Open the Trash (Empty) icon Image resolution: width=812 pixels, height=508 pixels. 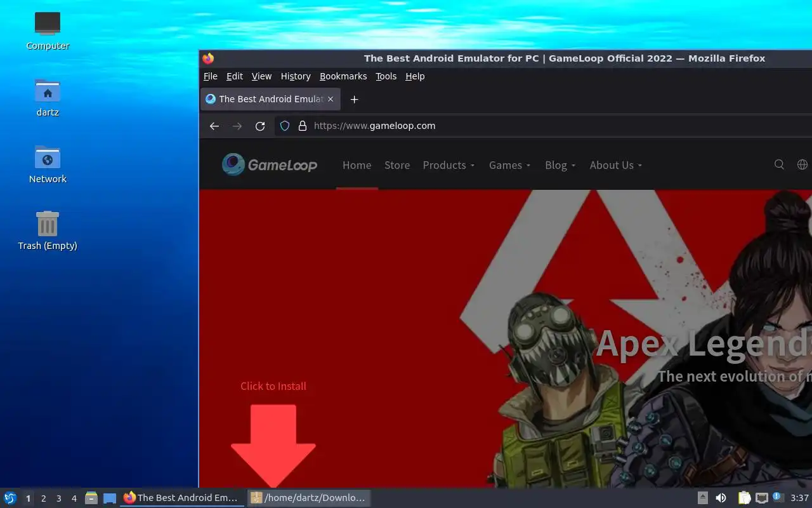[48, 231]
